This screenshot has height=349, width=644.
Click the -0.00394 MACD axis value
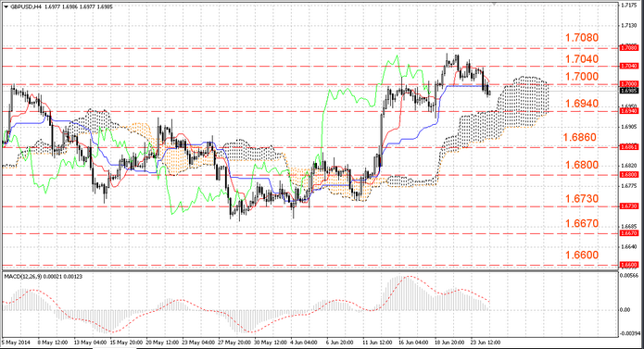click(631, 333)
